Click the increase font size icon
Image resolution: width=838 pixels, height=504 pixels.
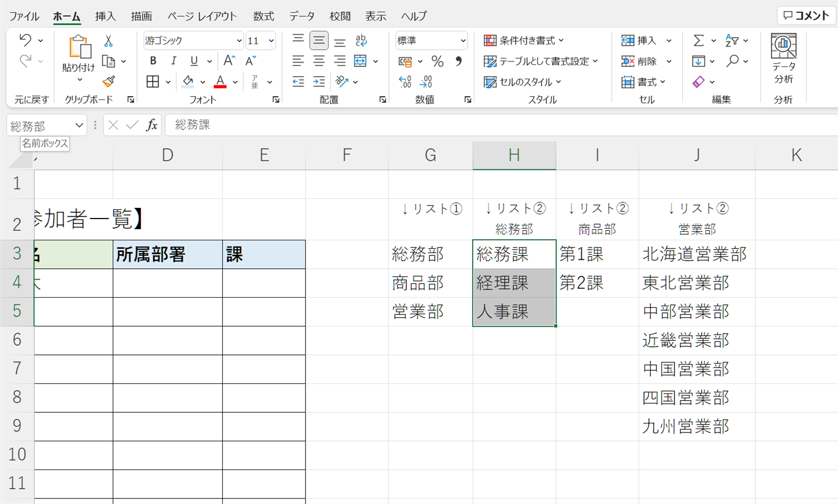pyautogui.click(x=229, y=61)
